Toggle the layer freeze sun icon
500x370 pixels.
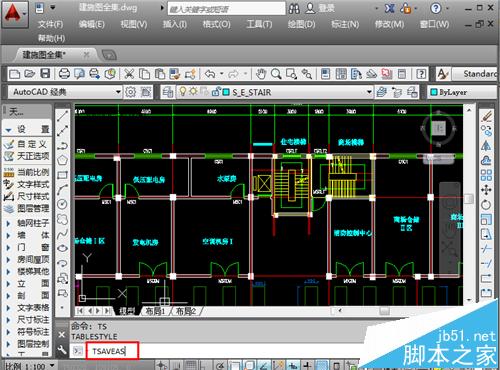click(193, 91)
